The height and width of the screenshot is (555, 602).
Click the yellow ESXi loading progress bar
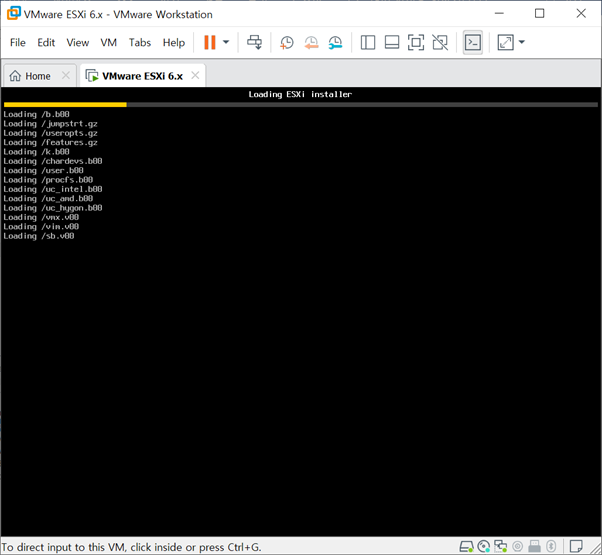[x=65, y=104]
